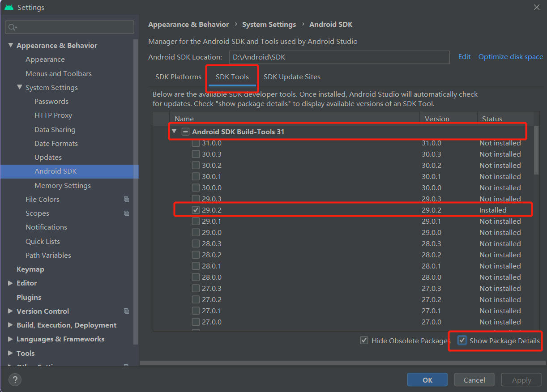Select Updates settings page
Image resolution: width=547 pixels, height=392 pixels.
(48, 158)
